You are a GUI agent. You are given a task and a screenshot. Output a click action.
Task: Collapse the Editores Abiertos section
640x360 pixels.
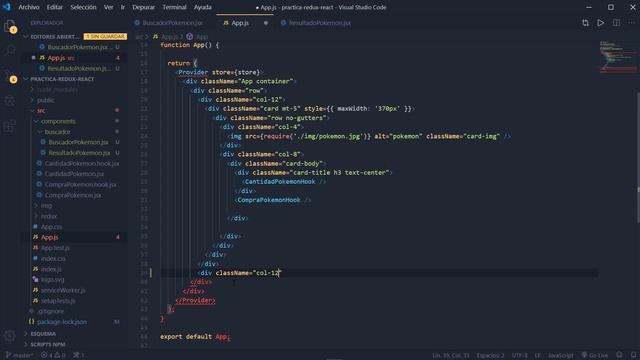[26, 37]
